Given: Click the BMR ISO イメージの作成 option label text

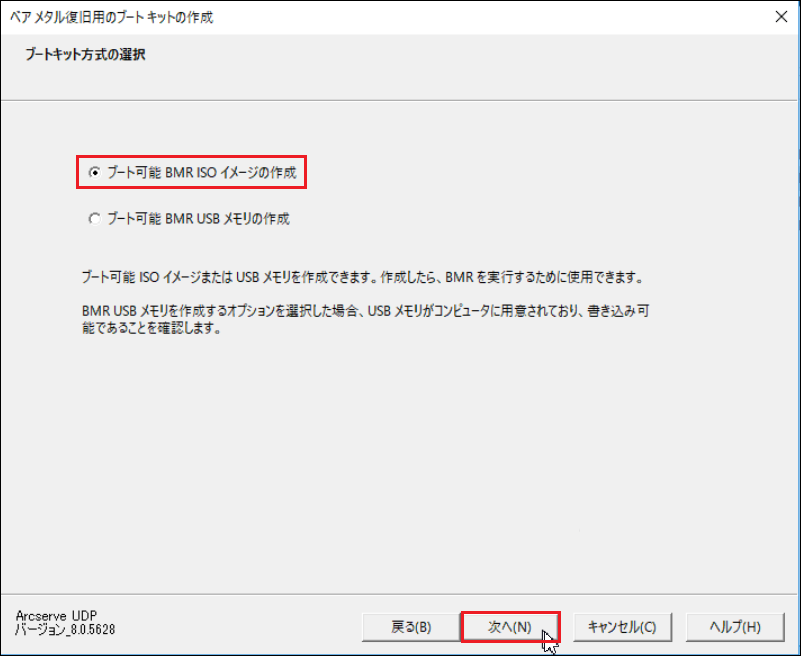Looking at the screenshot, I should 202,173.
